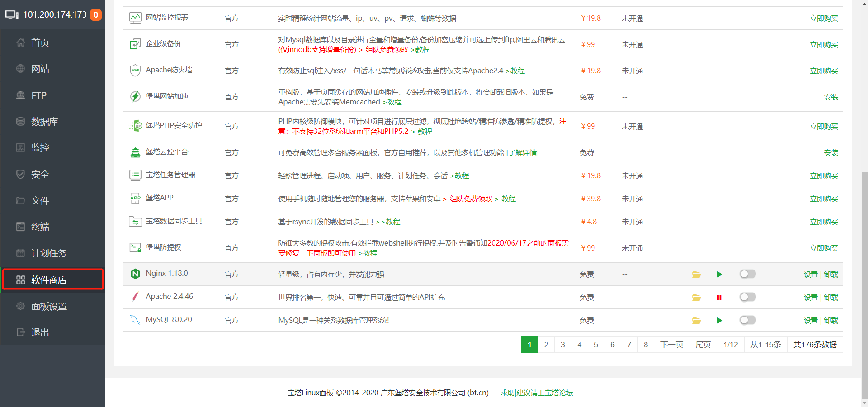Viewport: 868px width, 407px height.
Task: Open 面板设置 from the sidebar
Action: click(x=49, y=307)
